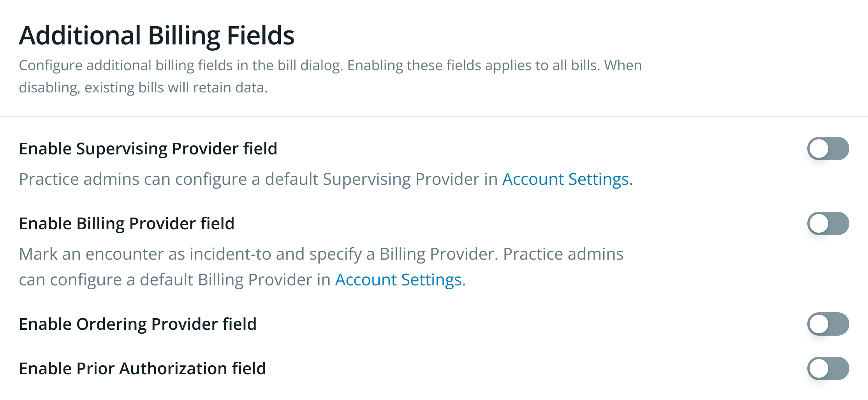This screenshot has width=868, height=400.
Task: Click the word 'Fields' in the main heading
Action: pyautogui.click(x=260, y=35)
